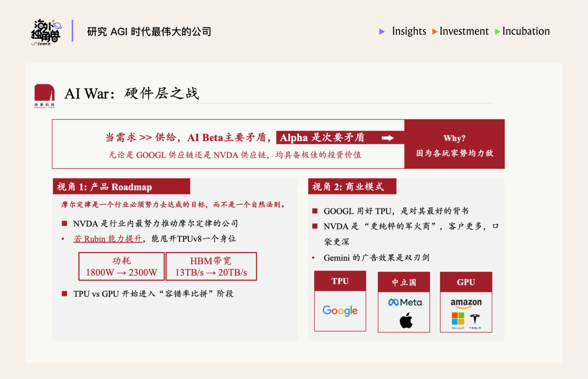Click the underlined 若 Rubin 能力提升 link
588x379 pixels.
pyautogui.click(x=108, y=239)
